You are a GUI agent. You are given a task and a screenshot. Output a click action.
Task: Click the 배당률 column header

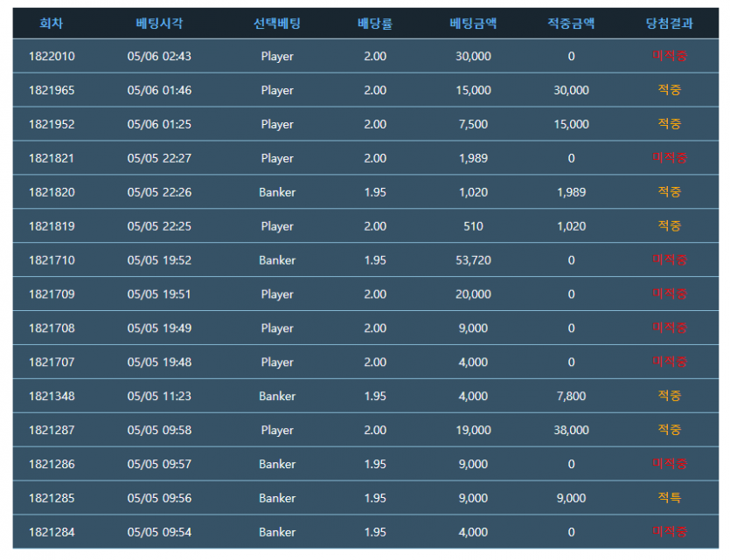pos(375,24)
